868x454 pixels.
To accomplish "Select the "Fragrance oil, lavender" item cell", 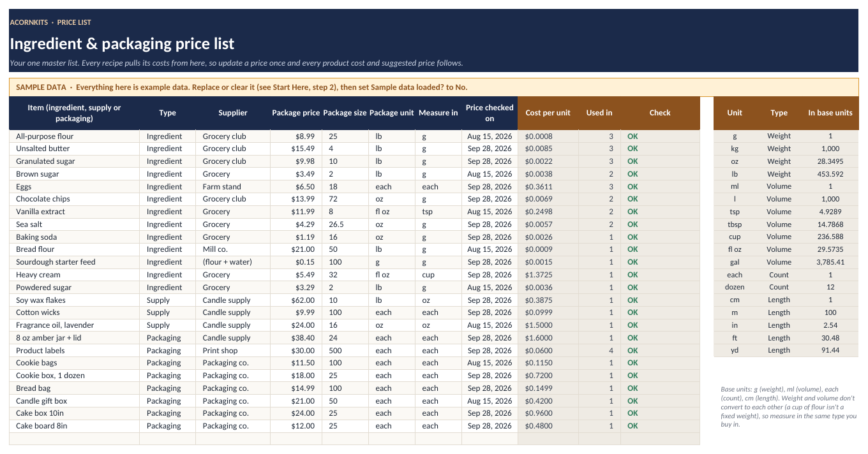I will (x=74, y=325).
